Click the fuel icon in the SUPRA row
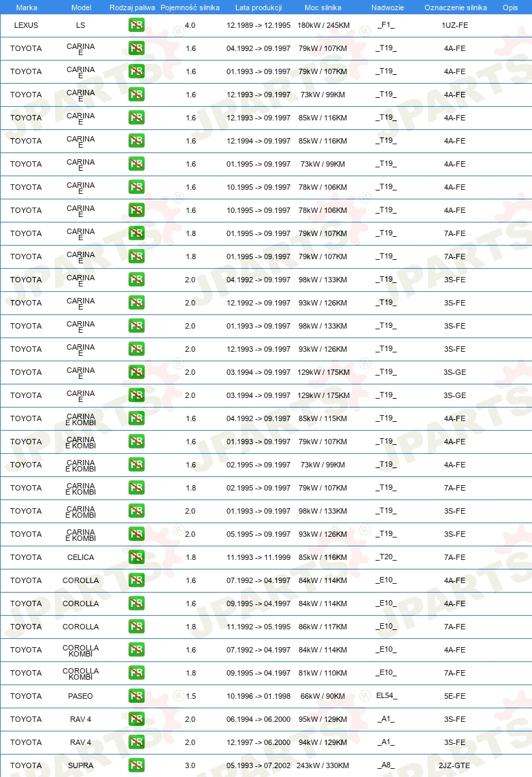This screenshot has height=777, width=532. click(x=136, y=765)
